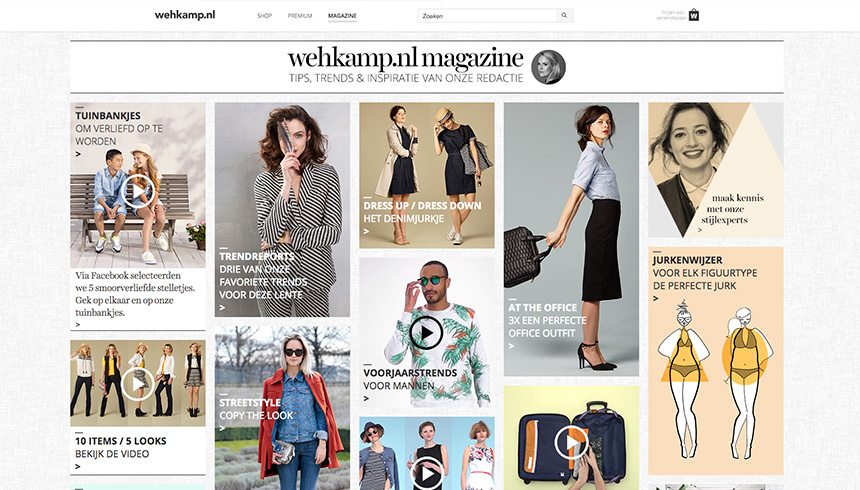Open the Shop menu item
The width and height of the screenshot is (860, 490).
point(264,16)
